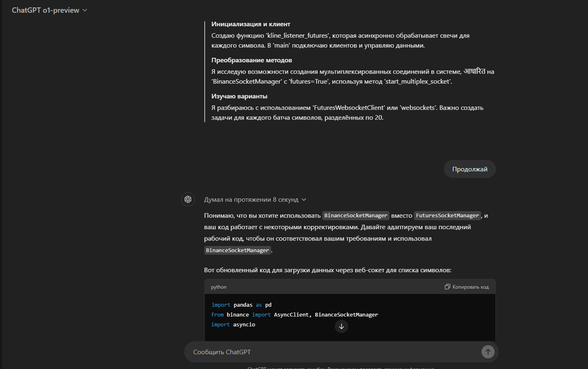Screen dimensions: 588x369
Task: Click the copy icon in code header
Action: tap(448, 287)
